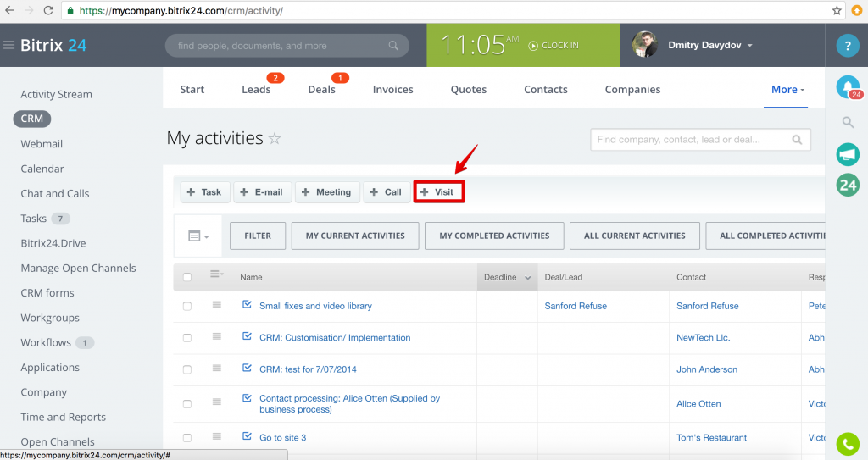Add a new Task activity
The image size is (868, 460).
(205, 192)
